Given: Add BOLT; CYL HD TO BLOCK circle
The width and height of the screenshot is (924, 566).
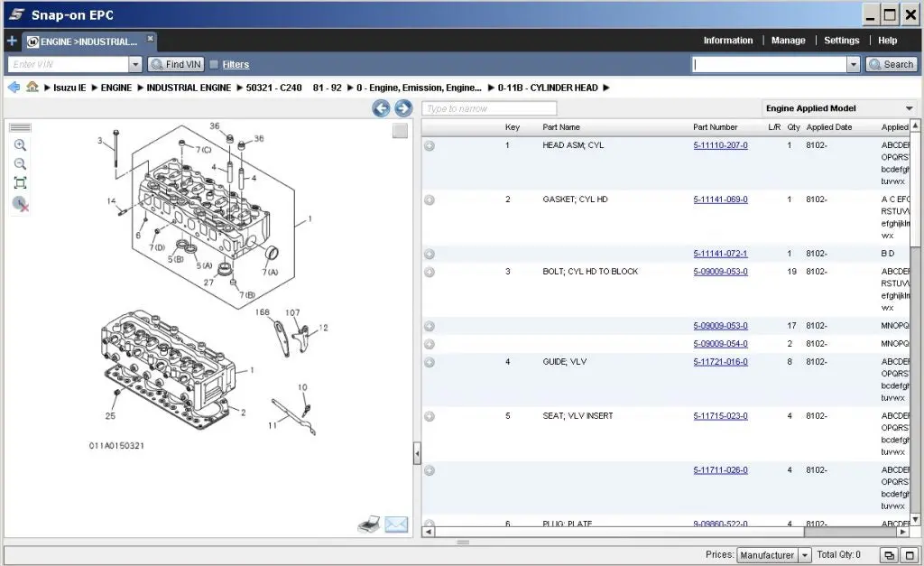Looking at the screenshot, I should (x=430, y=272).
